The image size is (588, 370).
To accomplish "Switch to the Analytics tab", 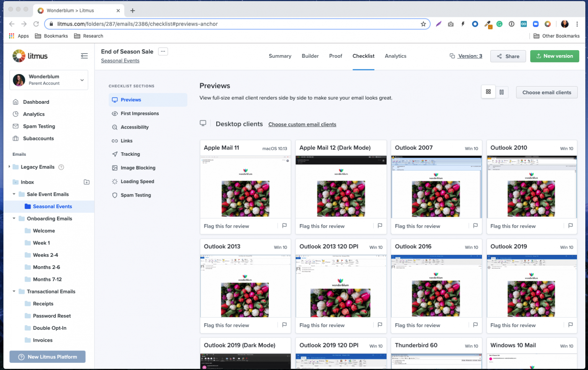I will 395,56.
